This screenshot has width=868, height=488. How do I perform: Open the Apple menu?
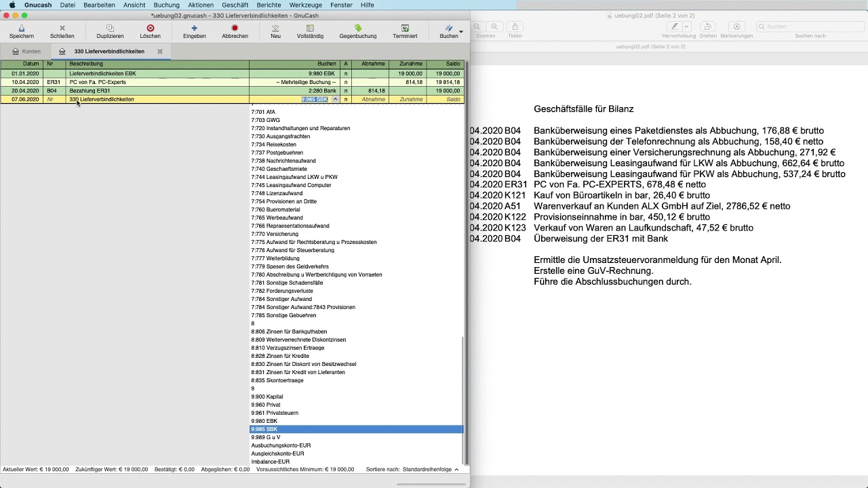(x=12, y=5)
